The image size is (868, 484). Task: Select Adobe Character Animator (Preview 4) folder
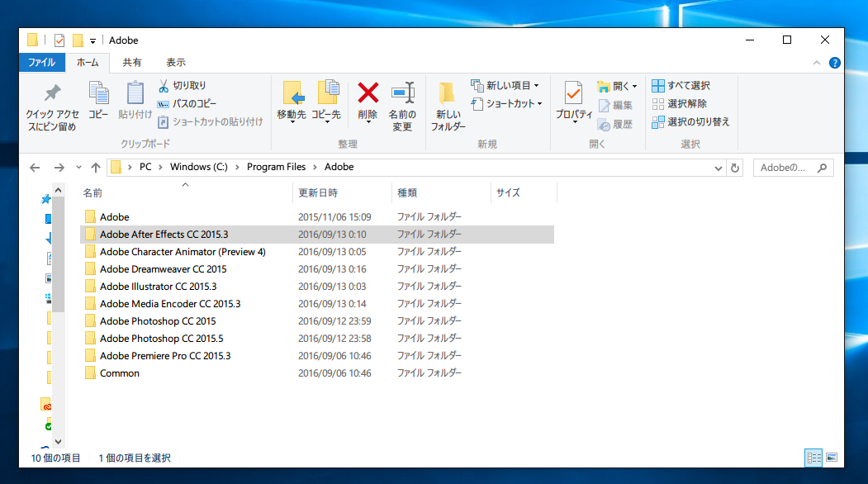pyautogui.click(x=317, y=251)
